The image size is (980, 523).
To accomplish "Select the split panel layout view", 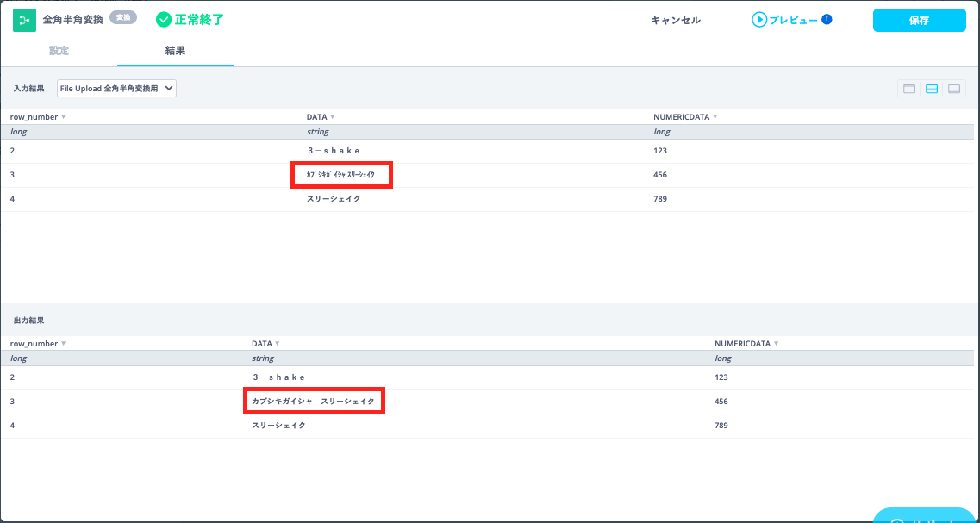I will (931, 88).
